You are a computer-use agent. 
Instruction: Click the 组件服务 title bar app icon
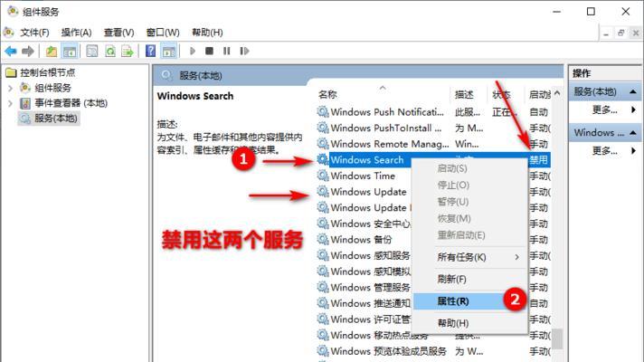(x=13, y=11)
